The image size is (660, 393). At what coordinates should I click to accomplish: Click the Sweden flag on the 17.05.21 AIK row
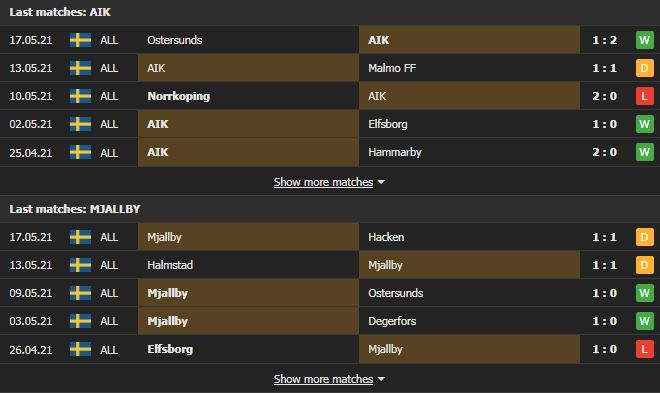point(80,40)
